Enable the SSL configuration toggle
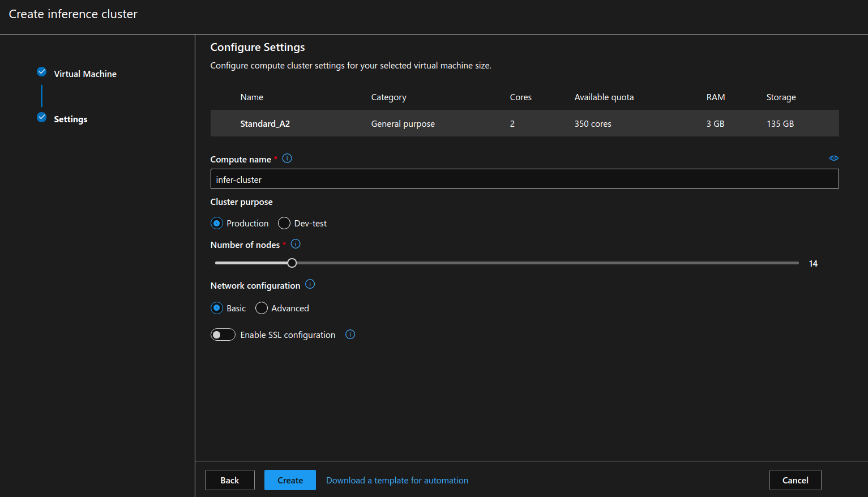The image size is (868, 497). (x=223, y=335)
